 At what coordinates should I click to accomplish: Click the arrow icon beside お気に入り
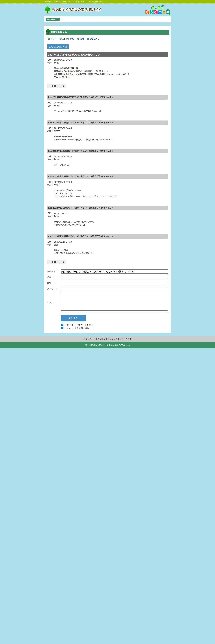click(88, 39)
